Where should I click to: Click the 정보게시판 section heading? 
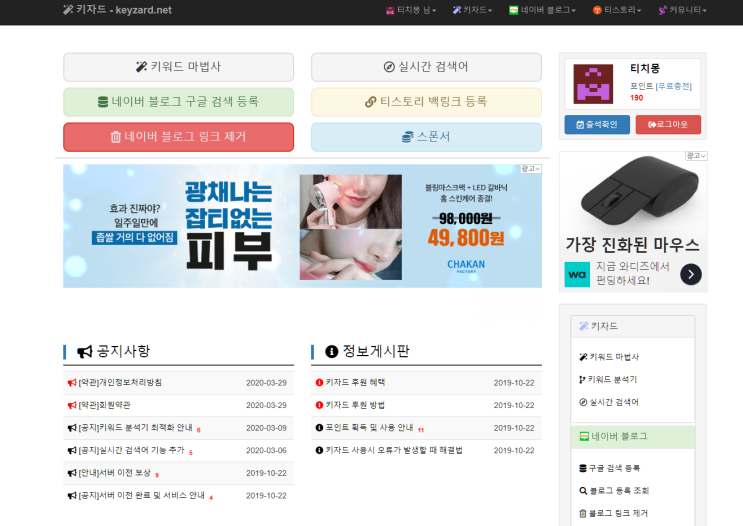376,351
